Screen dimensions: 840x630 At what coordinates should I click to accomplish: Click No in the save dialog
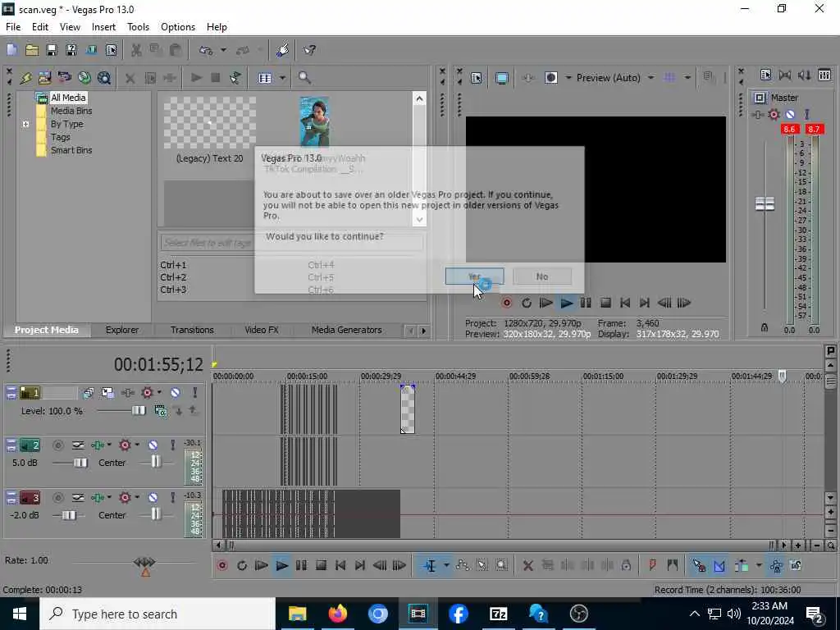tap(542, 276)
